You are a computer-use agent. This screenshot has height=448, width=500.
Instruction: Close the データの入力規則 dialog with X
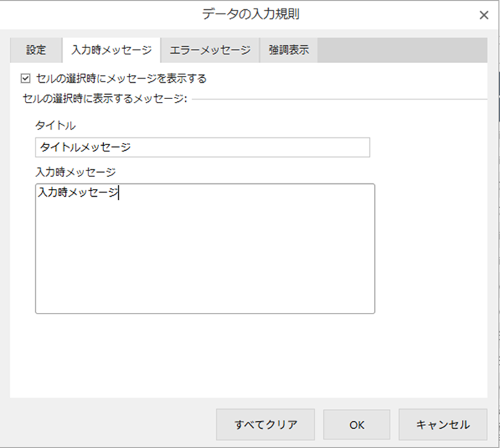(x=484, y=15)
